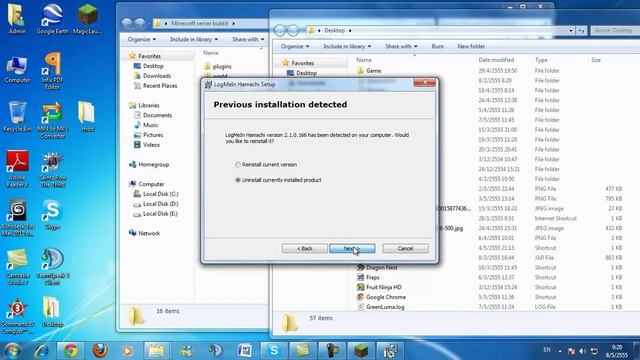Open Organize menu in Desktop window
Screen dimensions: 640x360
coord(295,47)
